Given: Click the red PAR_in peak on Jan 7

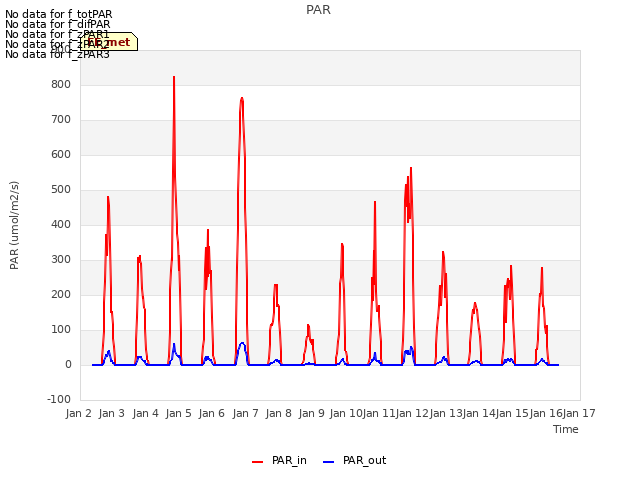Looking at the screenshot, I should point(242,98).
